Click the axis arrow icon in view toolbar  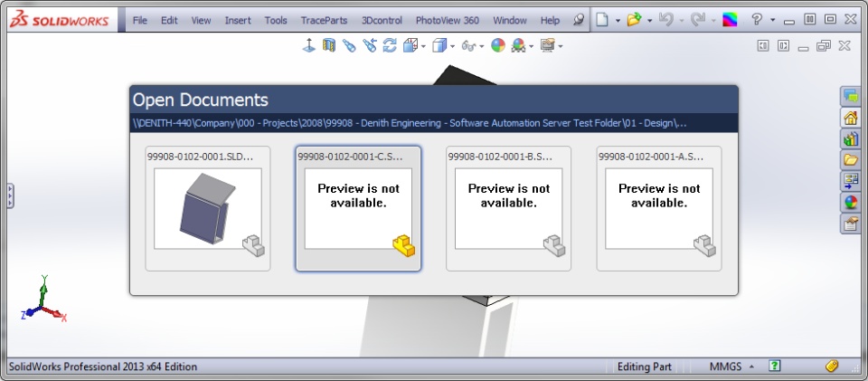coord(309,45)
